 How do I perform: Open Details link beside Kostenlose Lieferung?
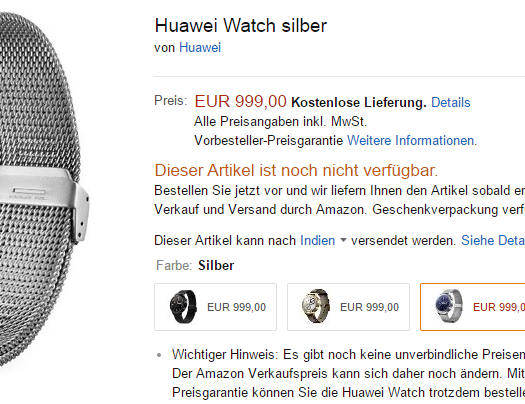pyautogui.click(x=451, y=102)
